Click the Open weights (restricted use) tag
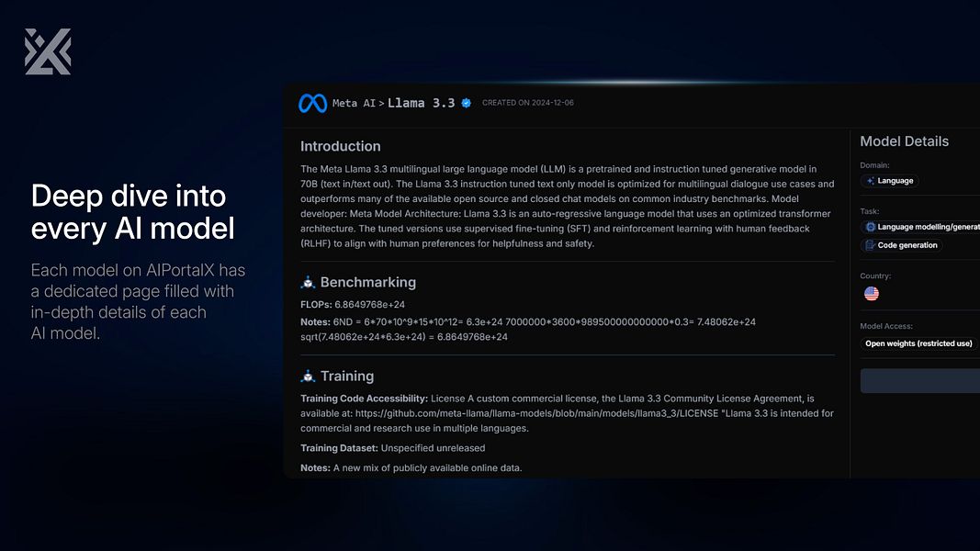This screenshot has height=551, width=980. [x=918, y=343]
